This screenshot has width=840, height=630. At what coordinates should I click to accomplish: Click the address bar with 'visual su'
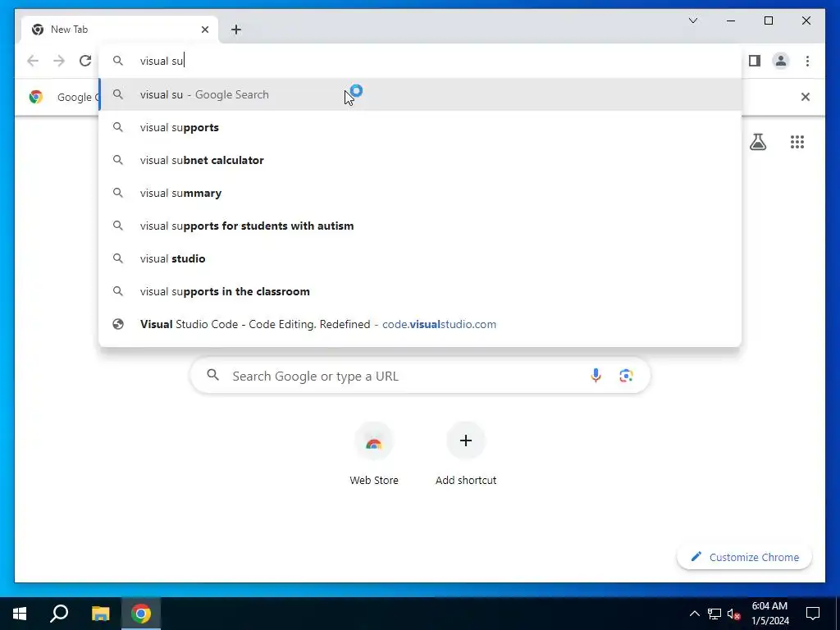tap(420, 61)
